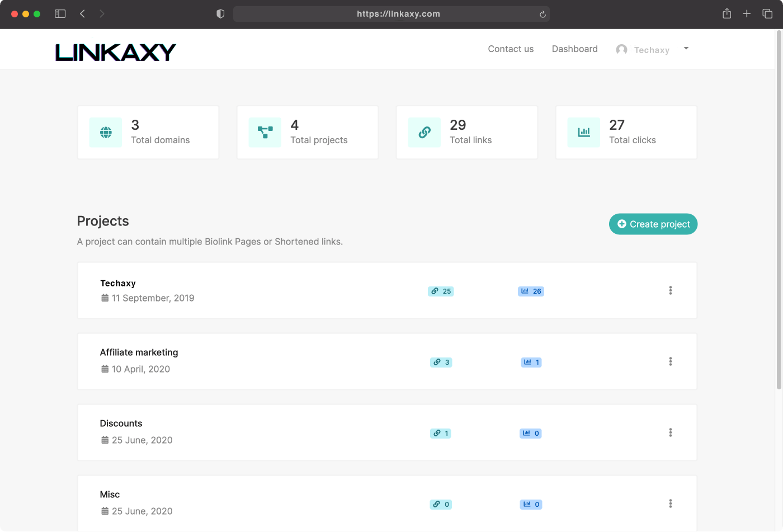
Task: Open the three-dot menu for Misc project
Action: coord(670,503)
